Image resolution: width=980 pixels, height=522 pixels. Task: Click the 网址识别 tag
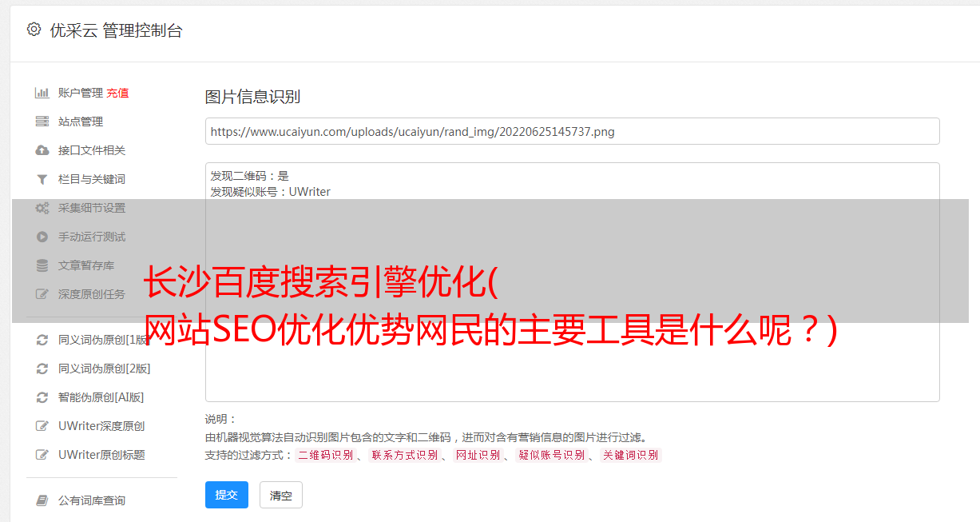(478, 455)
